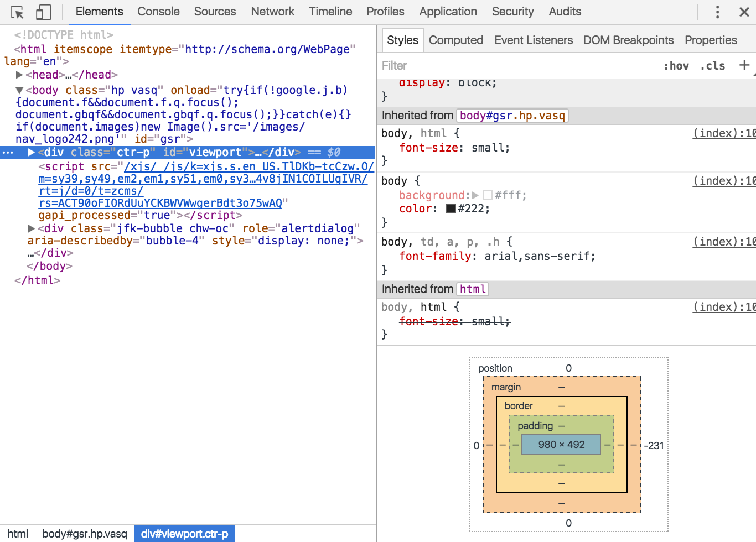The height and width of the screenshot is (542, 756).
Task: Collapse the body element node
Action: 19,90
